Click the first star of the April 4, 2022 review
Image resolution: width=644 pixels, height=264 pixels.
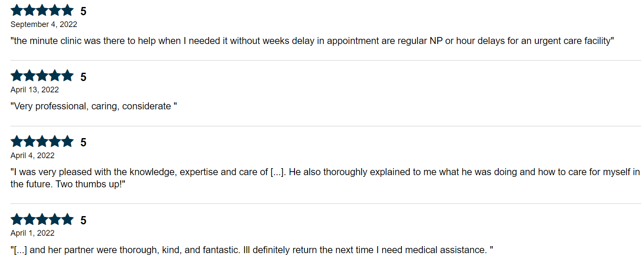(17, 142)
